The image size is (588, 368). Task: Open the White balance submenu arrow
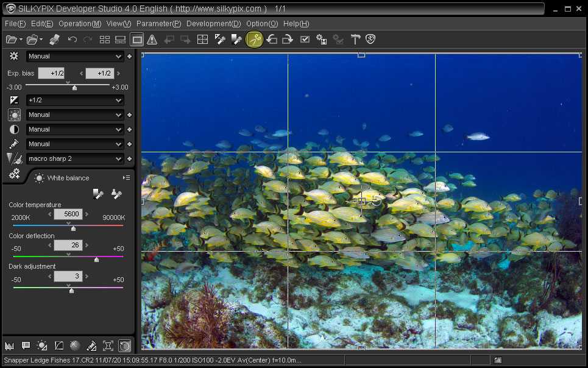pyautogui.click(x=126, y=178)
